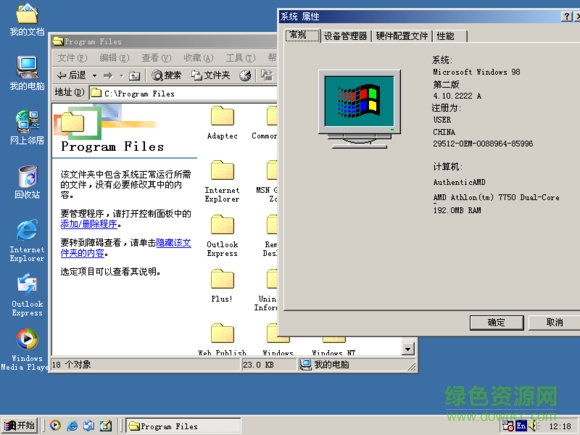This screenshot has height=435, width=580.
Task: Click the Up folder toolbar icon
Action: pyautogui.click(x=134, y=76)
